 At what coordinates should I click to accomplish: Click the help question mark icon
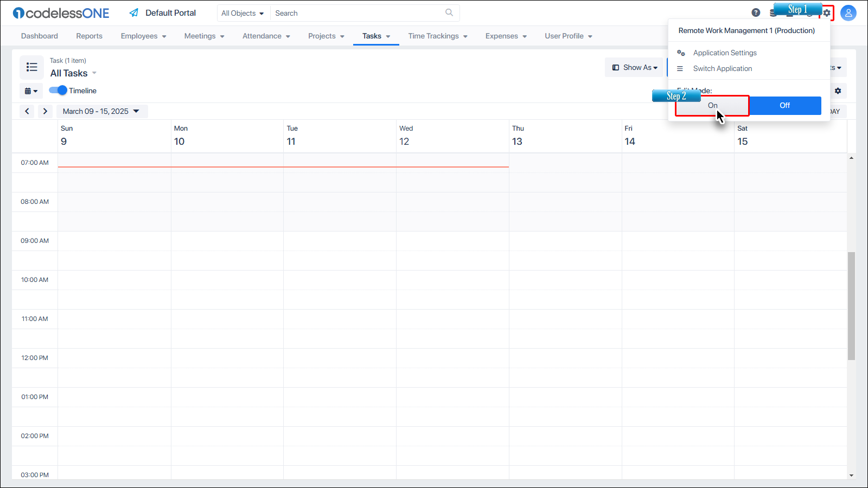coord(756,12)
